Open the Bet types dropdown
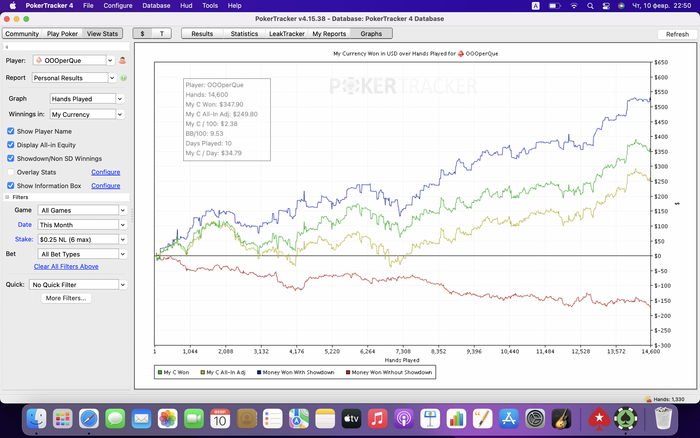Screen dimensions: 700x438 82,254
